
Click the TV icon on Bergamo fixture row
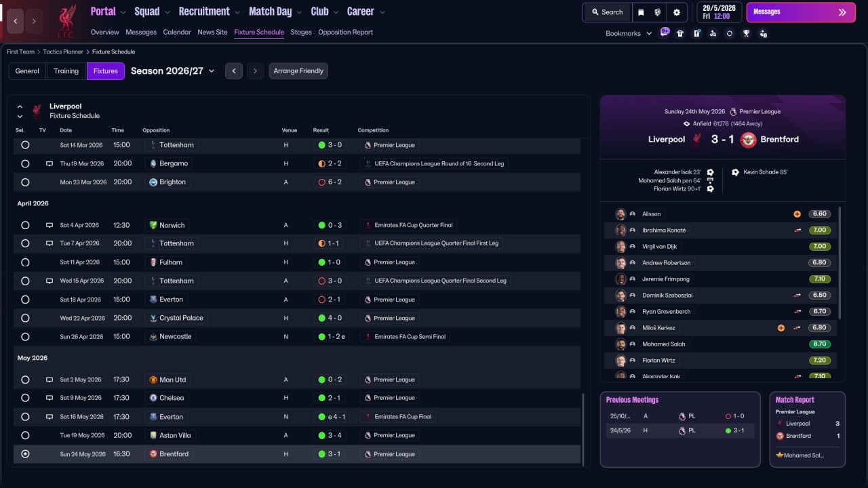click(x=49, y=164)
